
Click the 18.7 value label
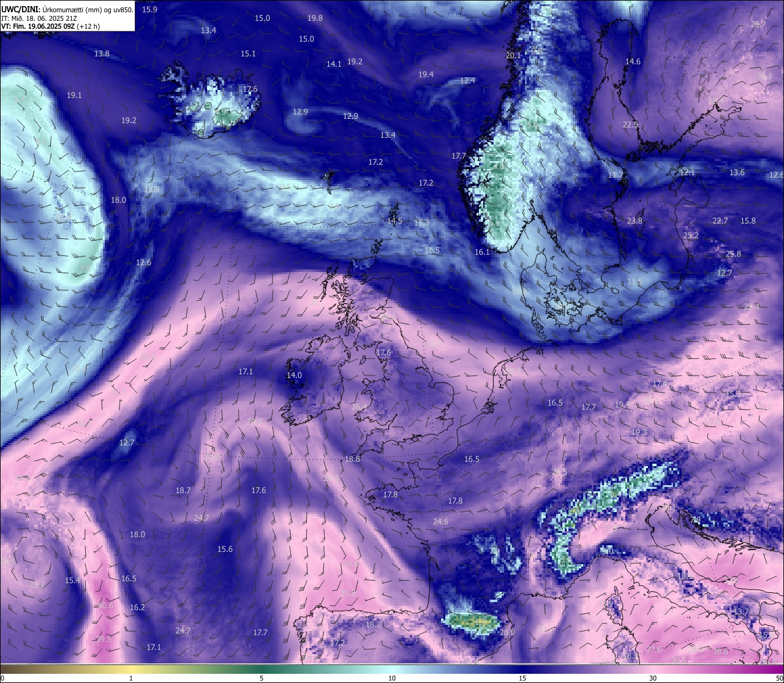[x=183, y=491]
